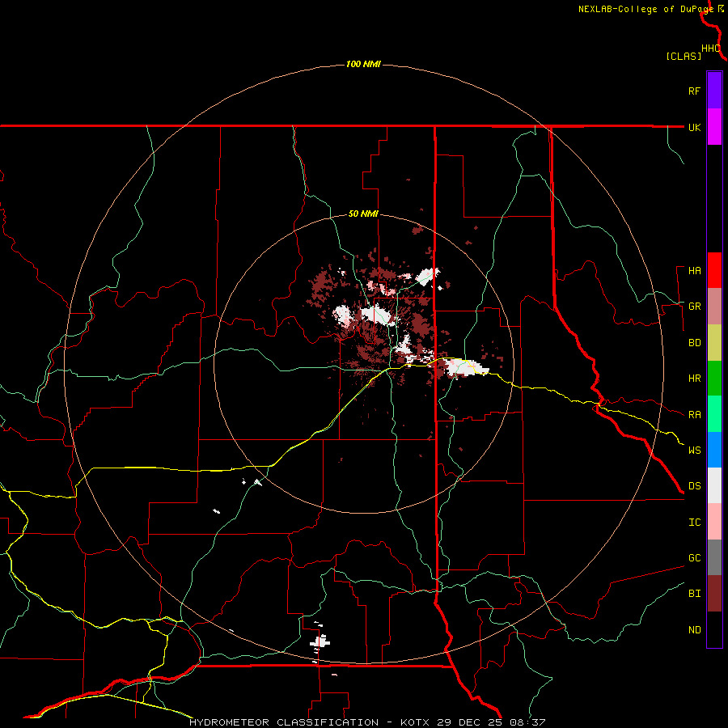Click the HYDROMETEOR CLASSIFICATION title text
Viewport: 728px width, 728px height.
pos(284,722)
